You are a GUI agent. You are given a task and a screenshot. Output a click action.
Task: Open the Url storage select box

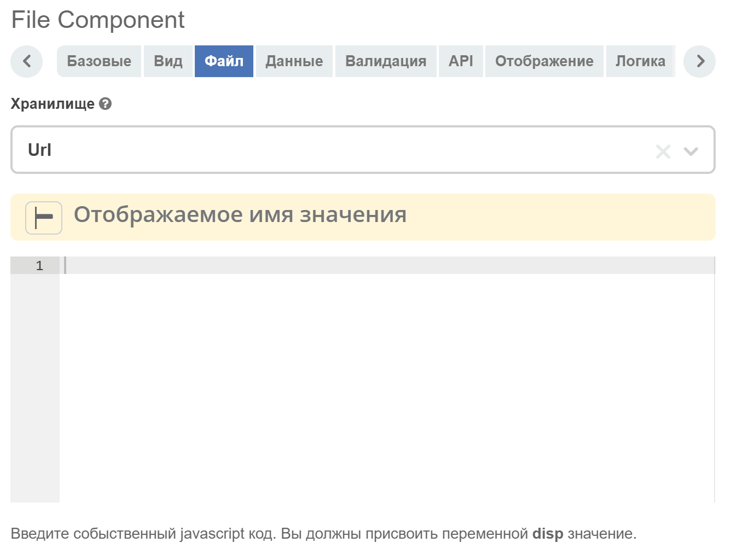click(363, 150)
